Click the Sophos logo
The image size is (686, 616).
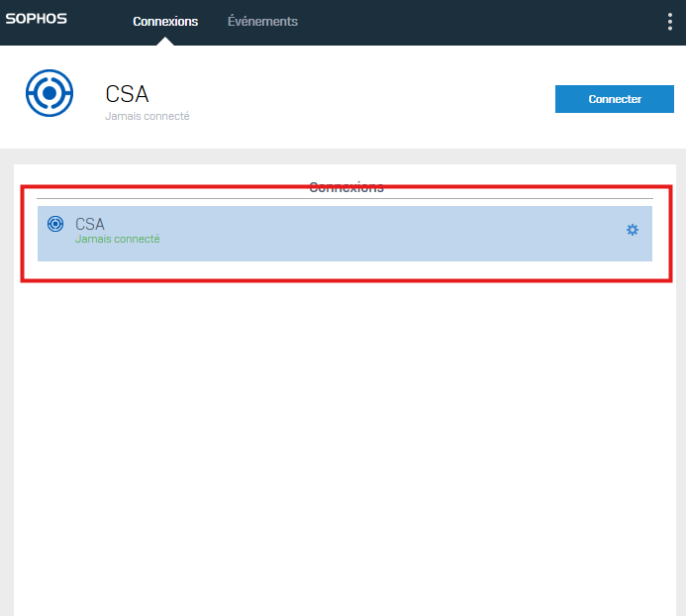[37, 19]
